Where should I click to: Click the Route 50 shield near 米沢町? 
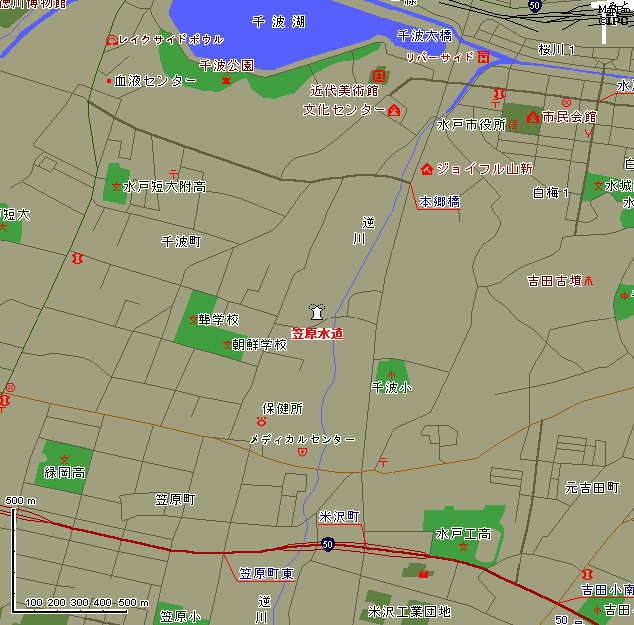(x=328, y=545)
